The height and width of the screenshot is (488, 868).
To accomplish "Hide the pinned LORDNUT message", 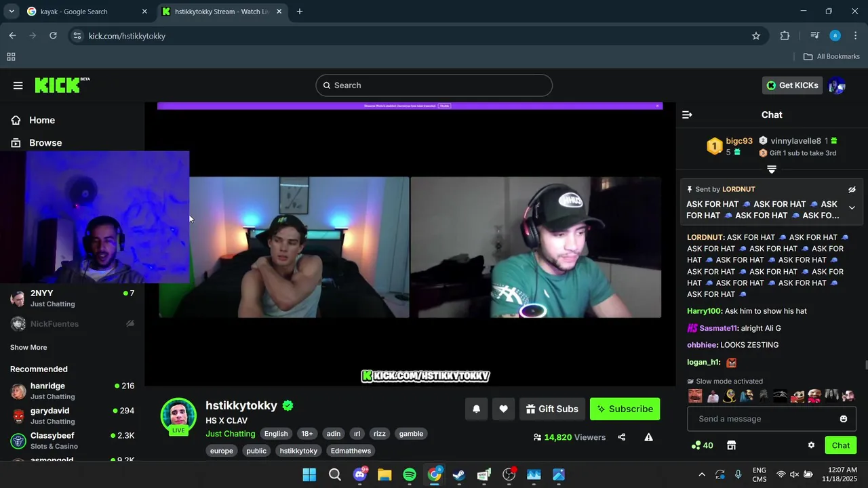I will [x=852, y=190].
